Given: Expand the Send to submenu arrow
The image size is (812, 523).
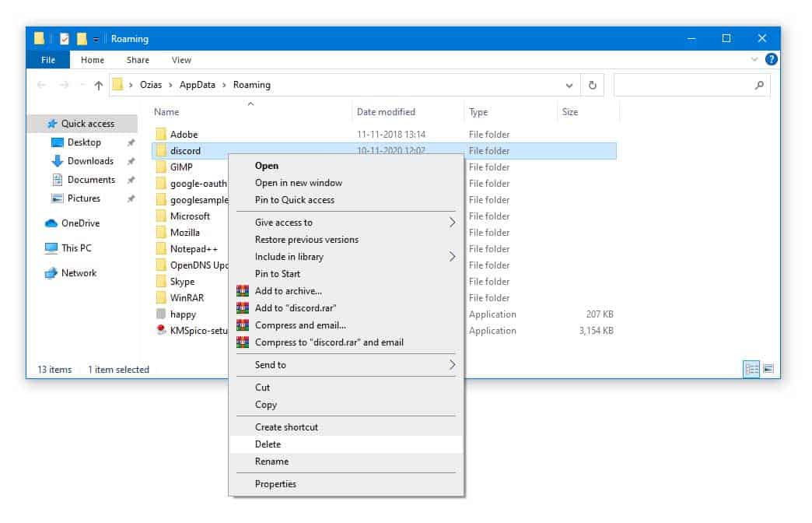Looking at the screenshot, I should tap(452, 365).
